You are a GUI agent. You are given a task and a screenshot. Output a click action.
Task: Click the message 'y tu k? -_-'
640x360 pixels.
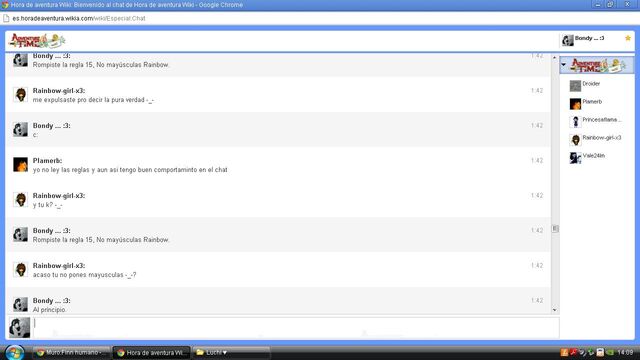47,205
